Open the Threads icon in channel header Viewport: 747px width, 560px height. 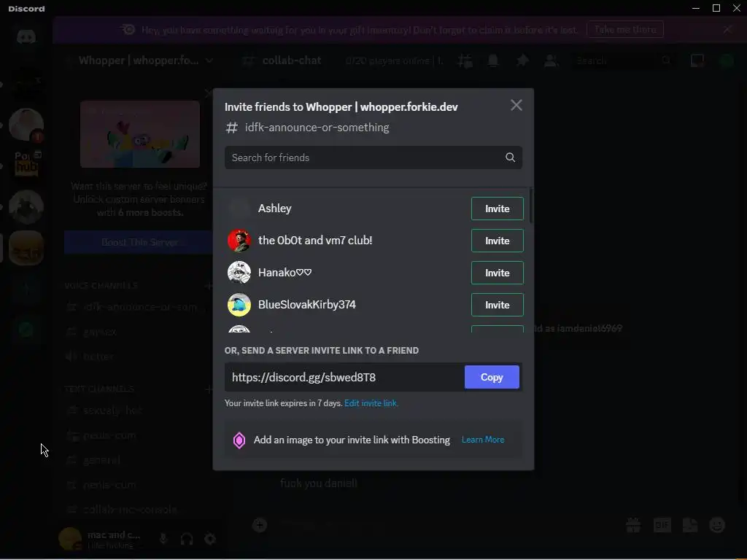[465, 61]
